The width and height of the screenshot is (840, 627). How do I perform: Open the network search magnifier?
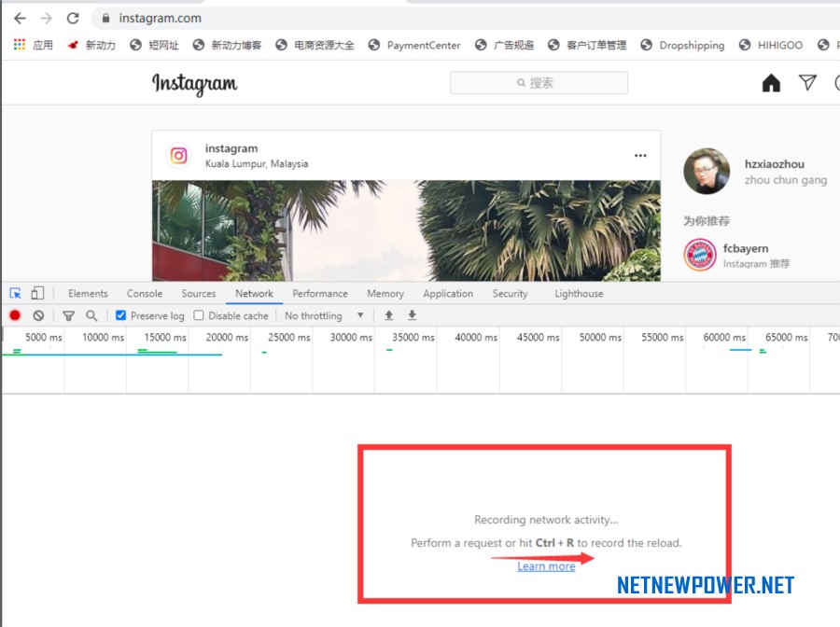pos(91,315)
